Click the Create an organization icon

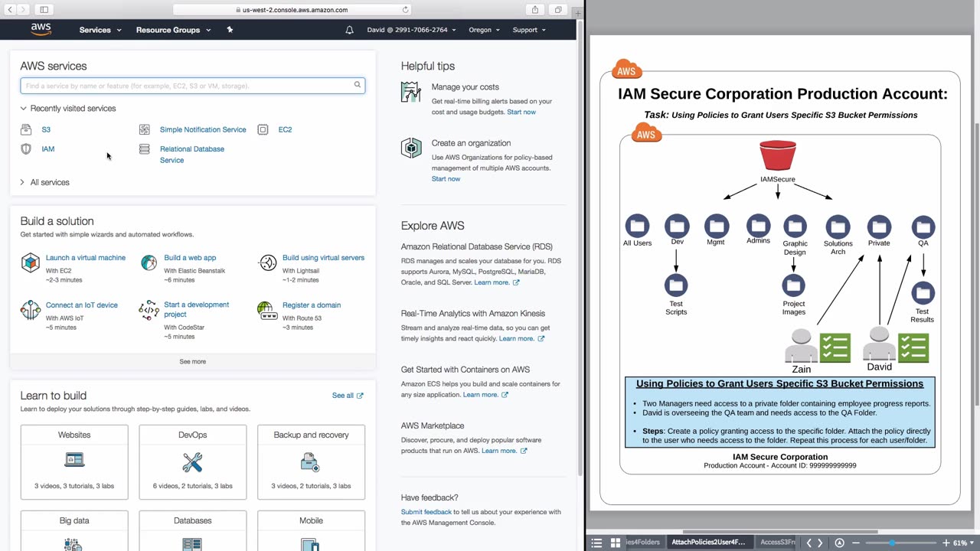[411, 148]
